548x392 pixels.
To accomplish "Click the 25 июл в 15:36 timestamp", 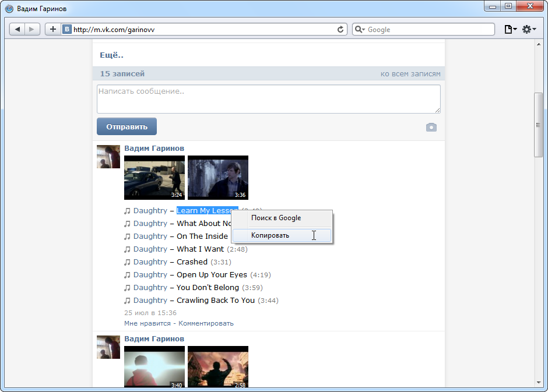I will click(x=150, y=313).
